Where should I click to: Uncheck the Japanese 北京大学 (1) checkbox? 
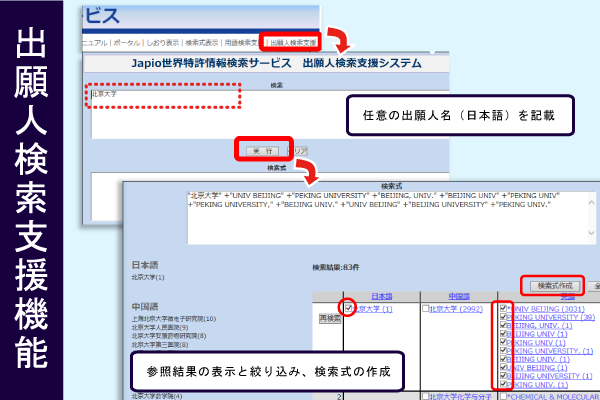349,309
